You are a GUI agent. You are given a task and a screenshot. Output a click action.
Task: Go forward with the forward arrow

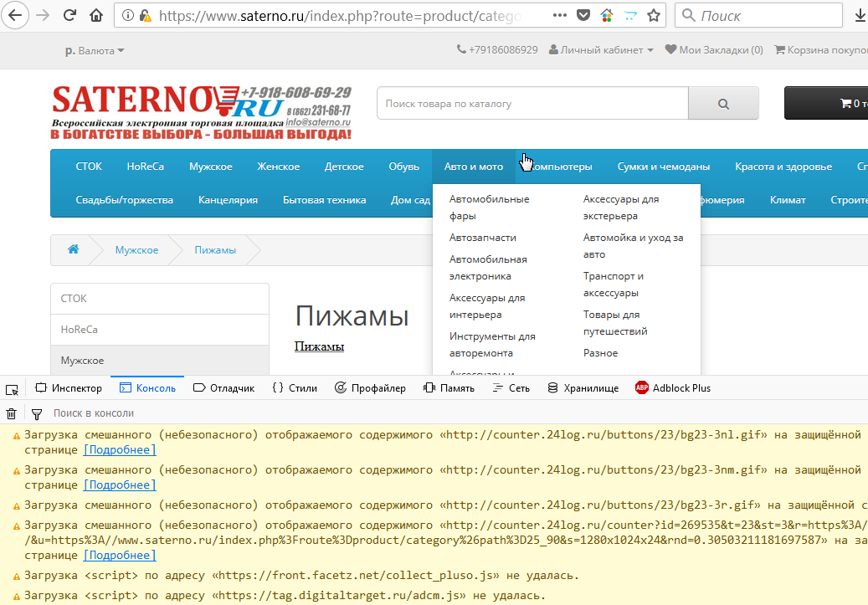(x=43, y=15)
